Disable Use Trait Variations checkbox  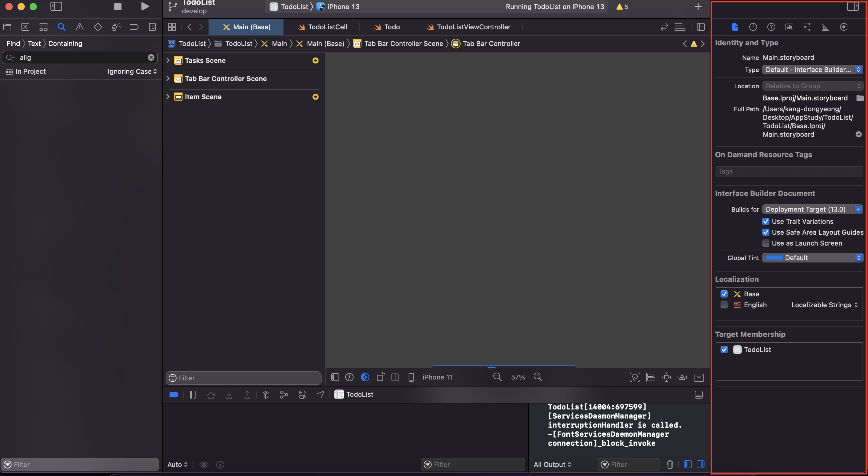(x=766, y=221)
